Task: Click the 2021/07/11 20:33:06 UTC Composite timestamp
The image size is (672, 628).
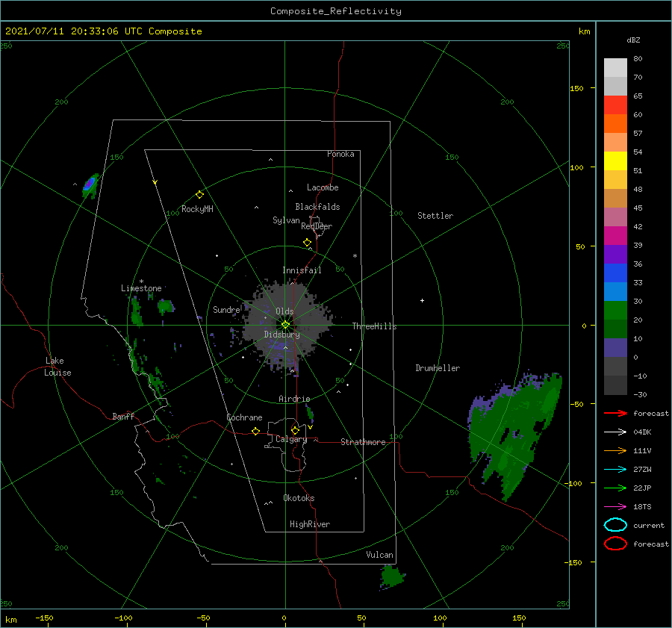Action: [x=103, y=31]
